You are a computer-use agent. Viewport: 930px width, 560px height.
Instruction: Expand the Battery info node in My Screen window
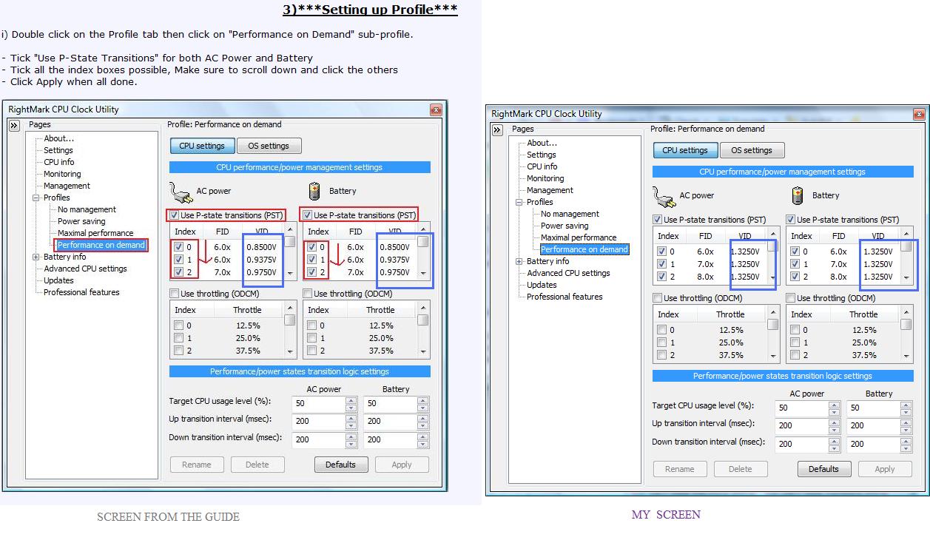(519, 261)
